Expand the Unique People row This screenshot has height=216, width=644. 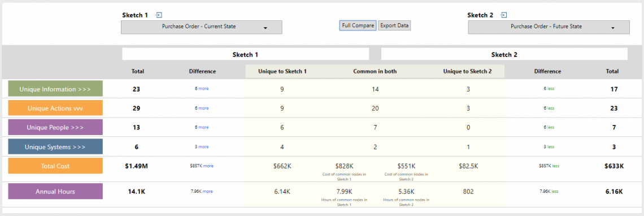(x=55, y=128)
